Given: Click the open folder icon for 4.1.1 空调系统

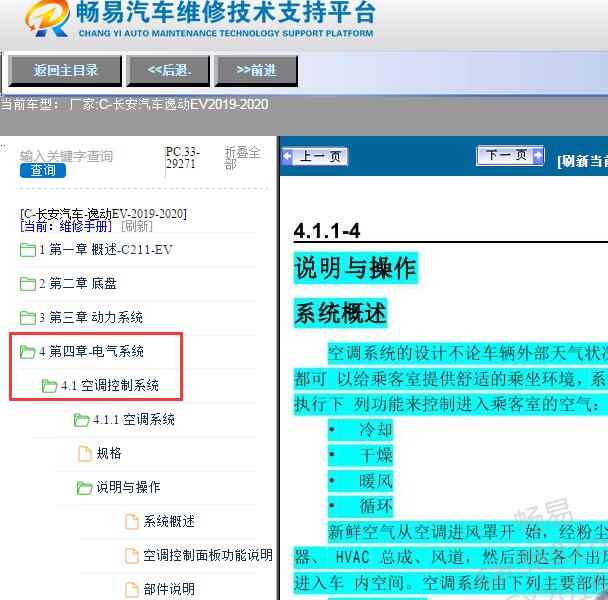Looking at the screenshot, I should (x=81, y=420).
